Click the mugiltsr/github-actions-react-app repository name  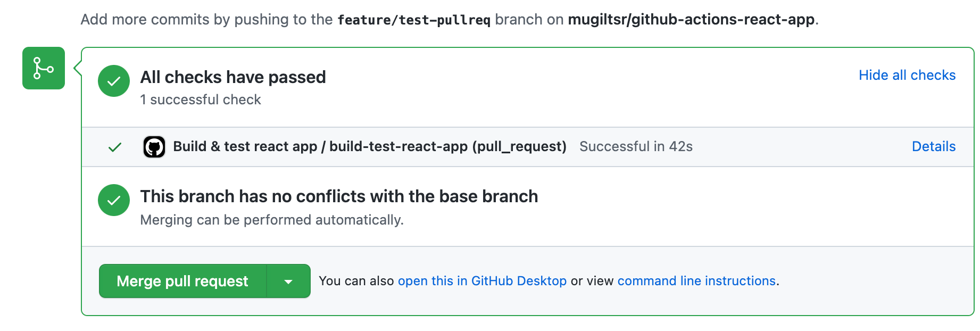[691, 20]
